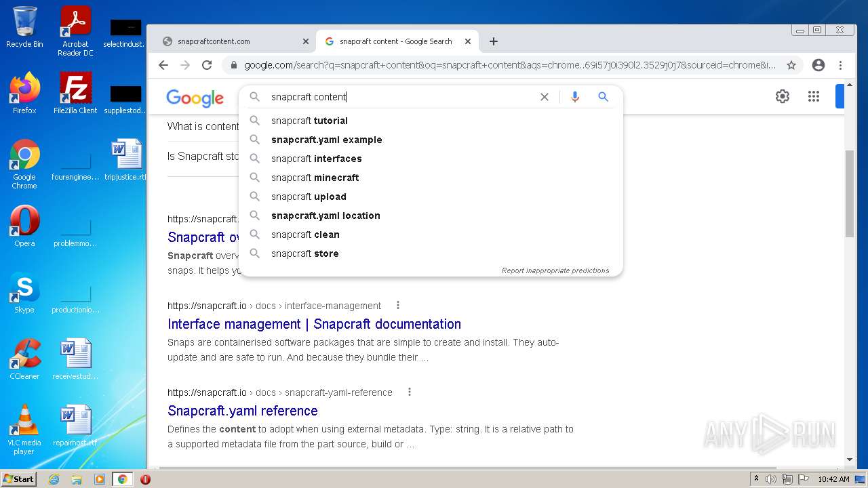Close the Google Search tab
868x488 pixels.
pyautogui.click(x=468, y=41)
